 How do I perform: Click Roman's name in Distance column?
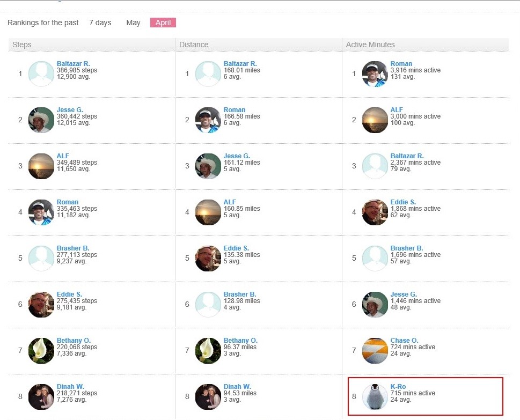coord(235,110)
